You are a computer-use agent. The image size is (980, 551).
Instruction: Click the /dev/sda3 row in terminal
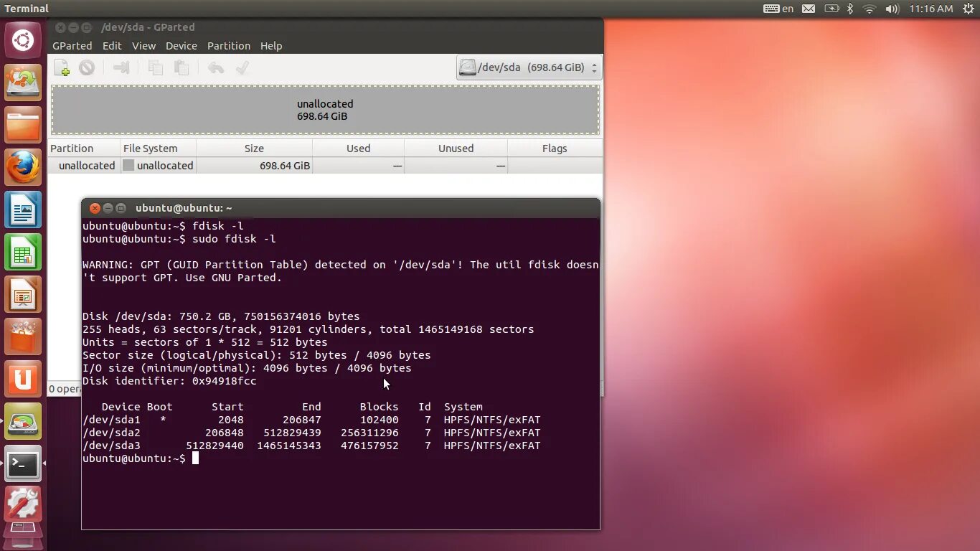pos(311,446)
